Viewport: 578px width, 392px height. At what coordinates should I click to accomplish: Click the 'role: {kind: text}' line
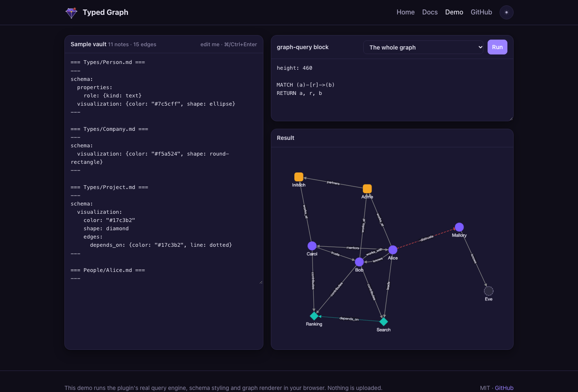113,96
